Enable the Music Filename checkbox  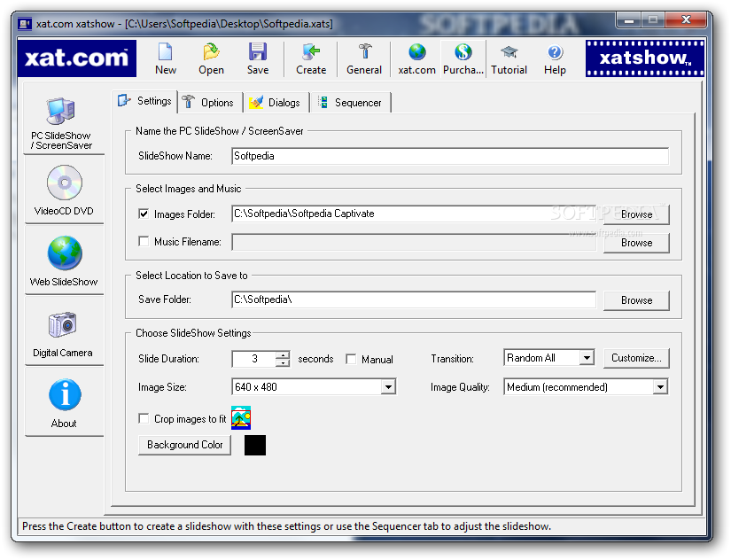(x=144, y=242)
